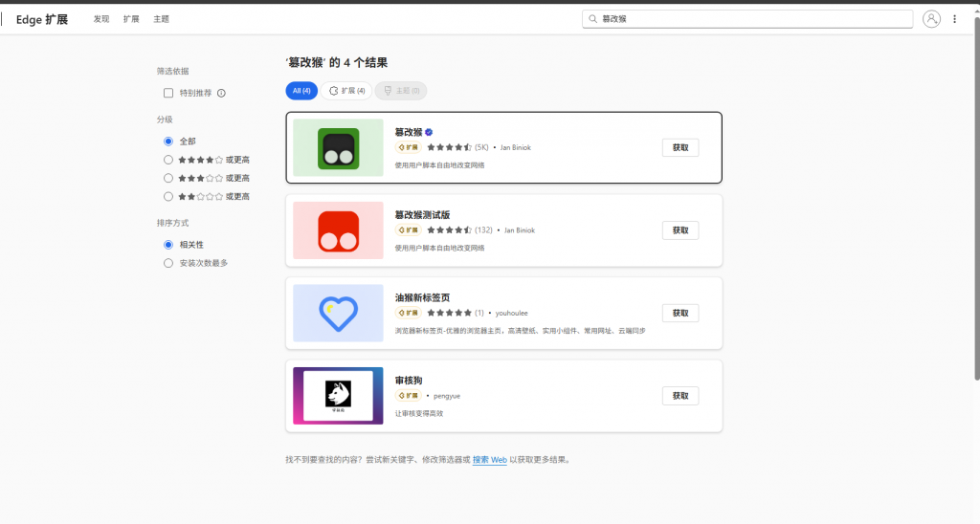Click 获取 button for 油猴新标签页
Image resolution: width=980 pixels, height=524 pixels.
(x=680, y=313)
